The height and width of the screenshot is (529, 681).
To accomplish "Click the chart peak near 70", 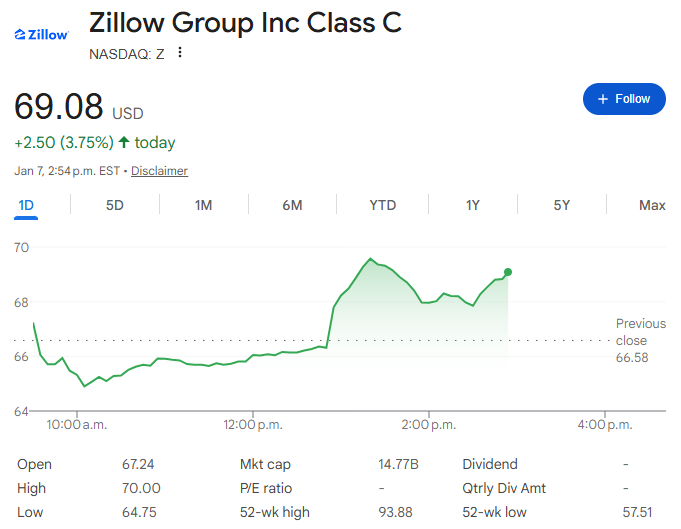I will (370, 259).
